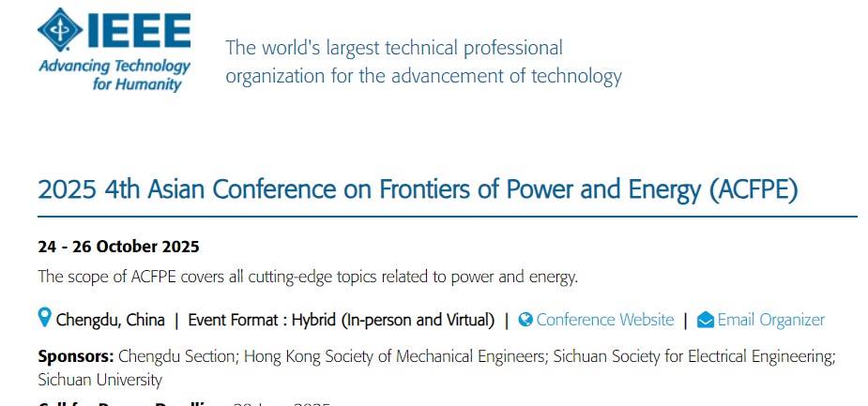Click the world's largest technical organization header text
This screenshot has width=868, height=406.
422,62
